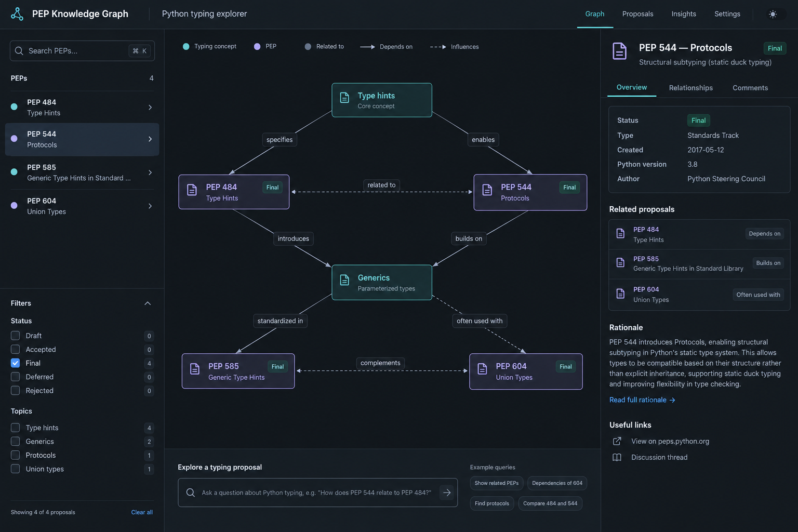This screenshot has height=532, width=798.
Task: Open the Insights top navigation tab
Action: [684, 14]
